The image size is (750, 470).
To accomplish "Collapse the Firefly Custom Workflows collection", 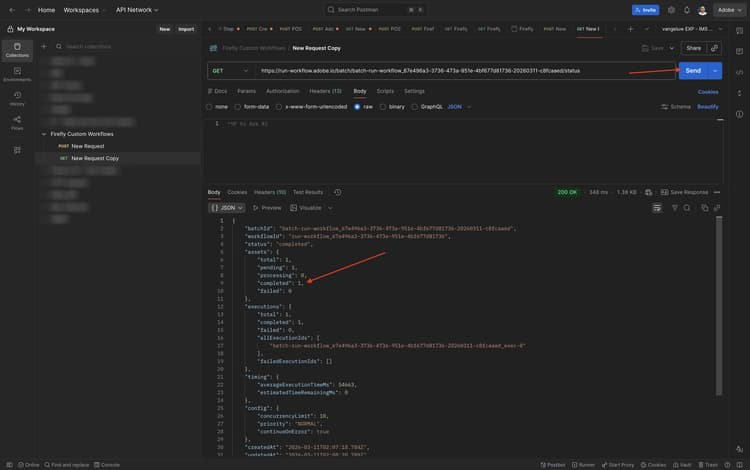I will coord(44,134).
